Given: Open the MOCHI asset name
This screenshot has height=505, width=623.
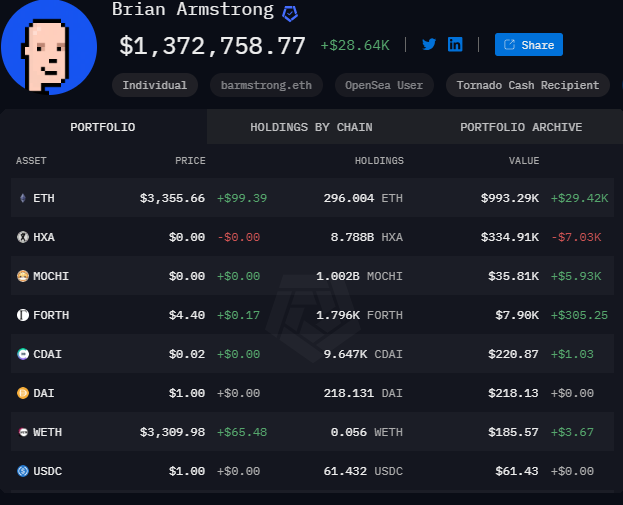Looking at the screenshot, I should tap(51, 276).
